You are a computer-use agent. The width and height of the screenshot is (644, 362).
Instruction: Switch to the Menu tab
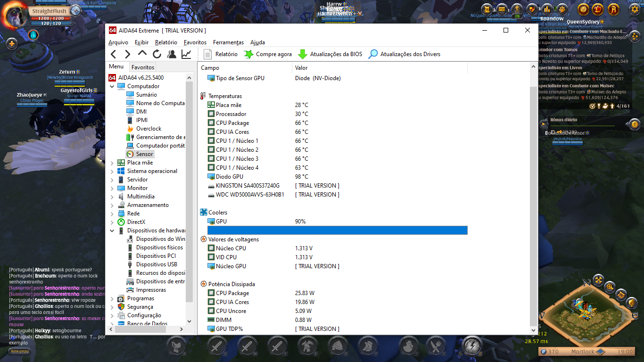coord(116,67)
